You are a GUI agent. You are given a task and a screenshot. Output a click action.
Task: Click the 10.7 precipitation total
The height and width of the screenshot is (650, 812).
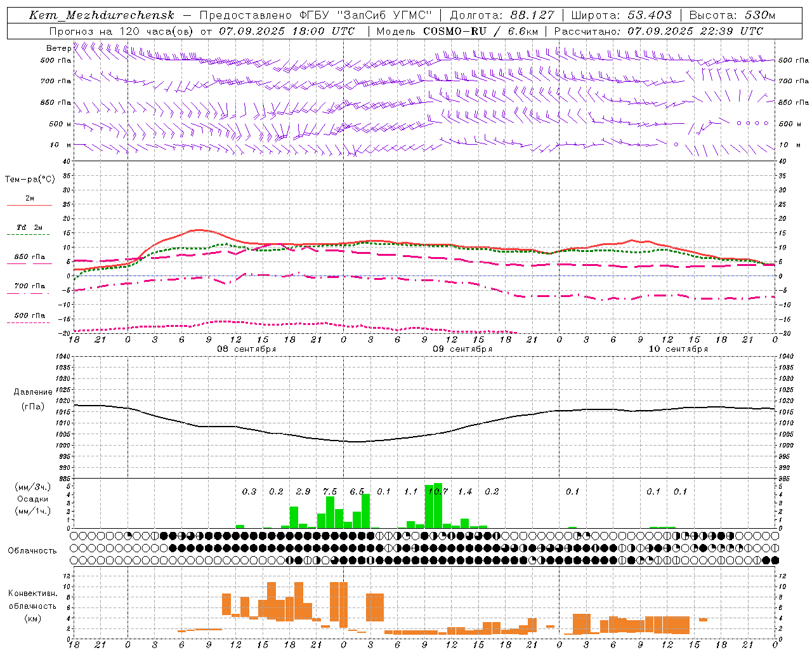click(438, 491)
